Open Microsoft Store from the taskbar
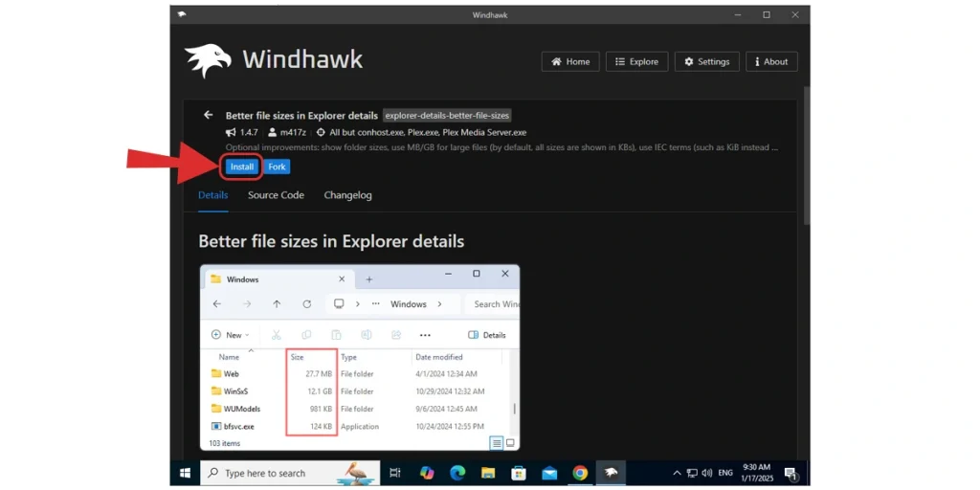 [519, 473]
